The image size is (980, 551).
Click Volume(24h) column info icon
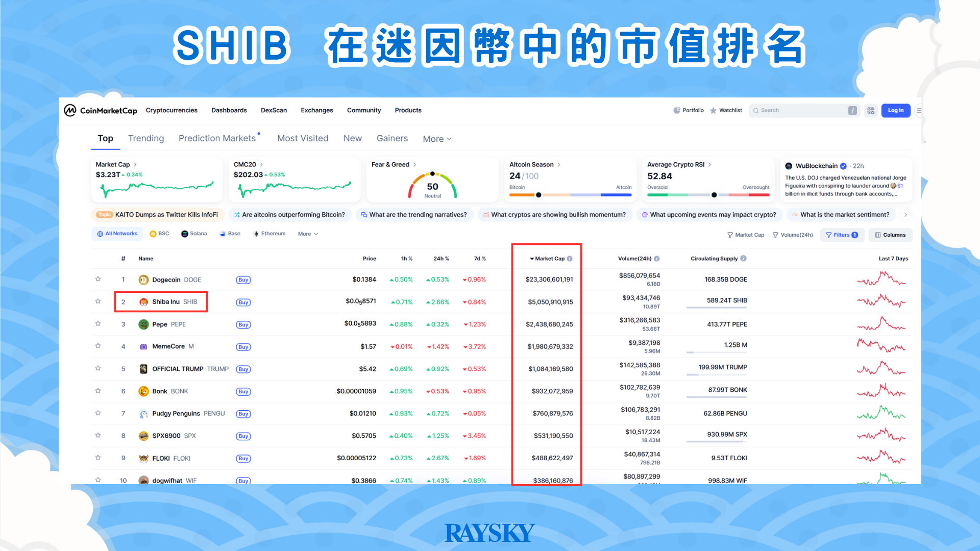(x=657, y=259)
